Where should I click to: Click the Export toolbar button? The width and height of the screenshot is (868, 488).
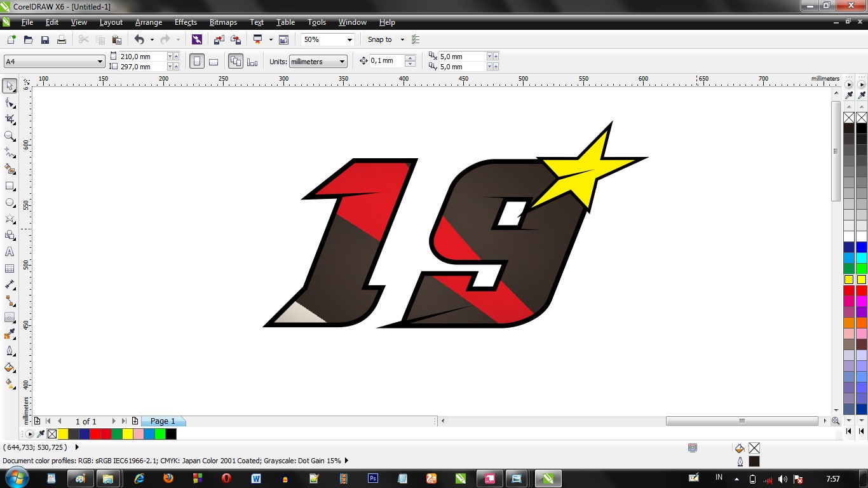(x=235, y=39)
